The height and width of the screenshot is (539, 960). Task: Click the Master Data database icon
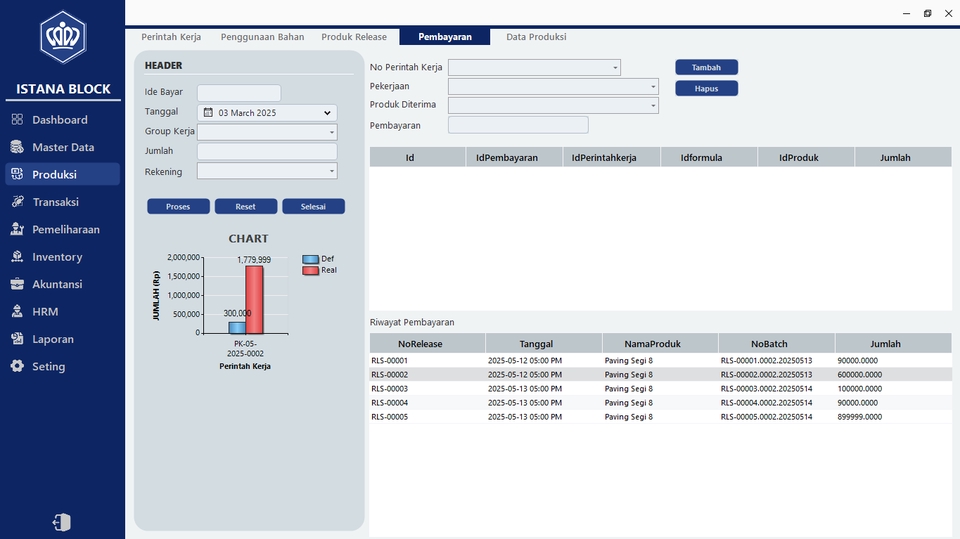click(17, 147)
